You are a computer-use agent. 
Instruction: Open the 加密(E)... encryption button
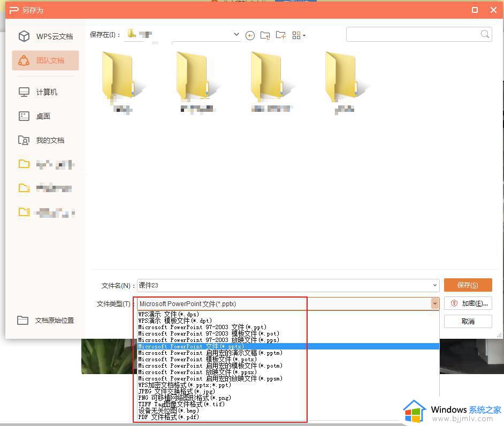(468, 303)
